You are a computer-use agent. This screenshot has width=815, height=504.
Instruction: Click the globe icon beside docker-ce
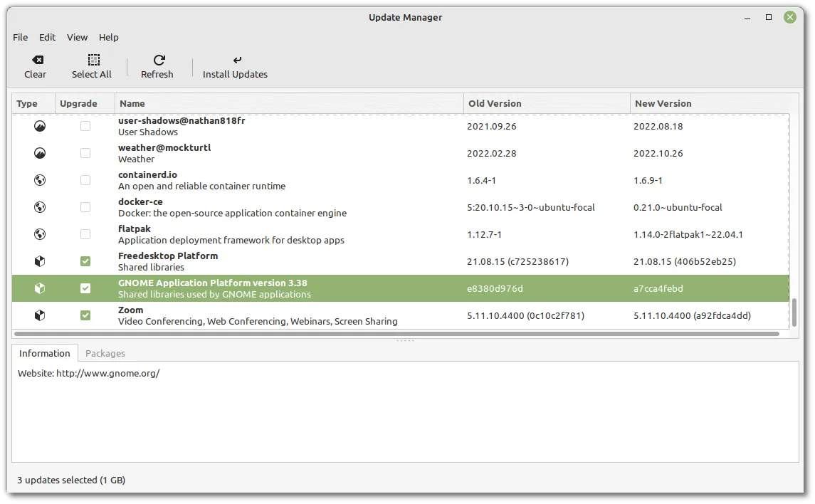tap(39, 206)
